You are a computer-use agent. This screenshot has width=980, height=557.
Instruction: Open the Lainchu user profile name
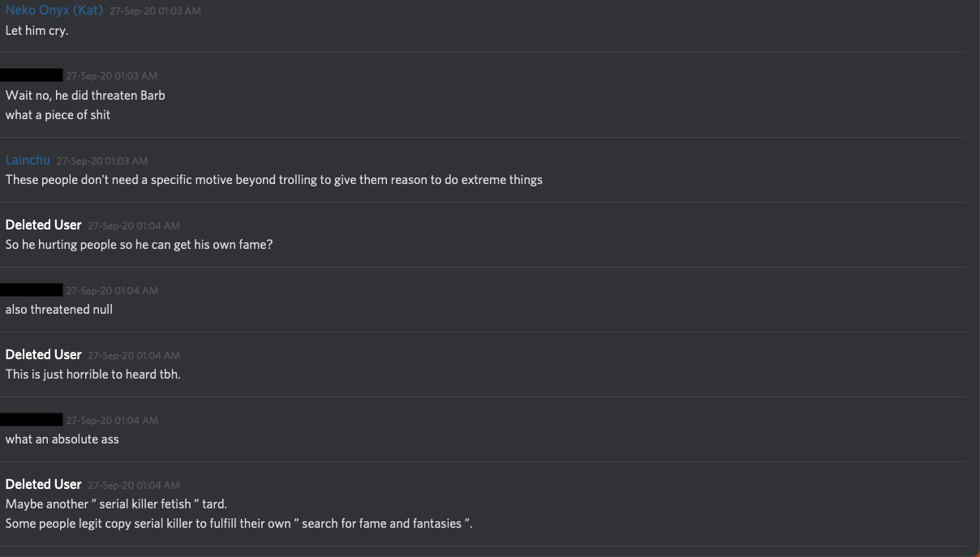[28, 160]
